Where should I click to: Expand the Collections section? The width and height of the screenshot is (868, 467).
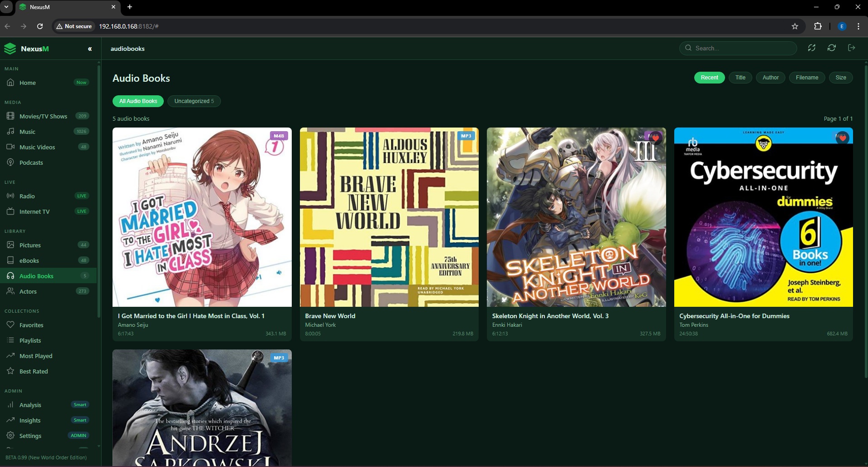pyautogui.click(x=22, y=311)
